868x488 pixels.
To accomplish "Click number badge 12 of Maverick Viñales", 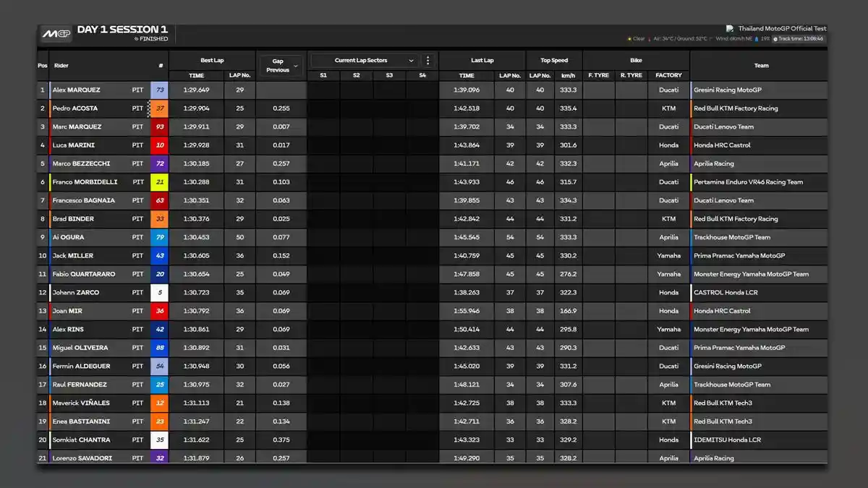I will (160, 403).
